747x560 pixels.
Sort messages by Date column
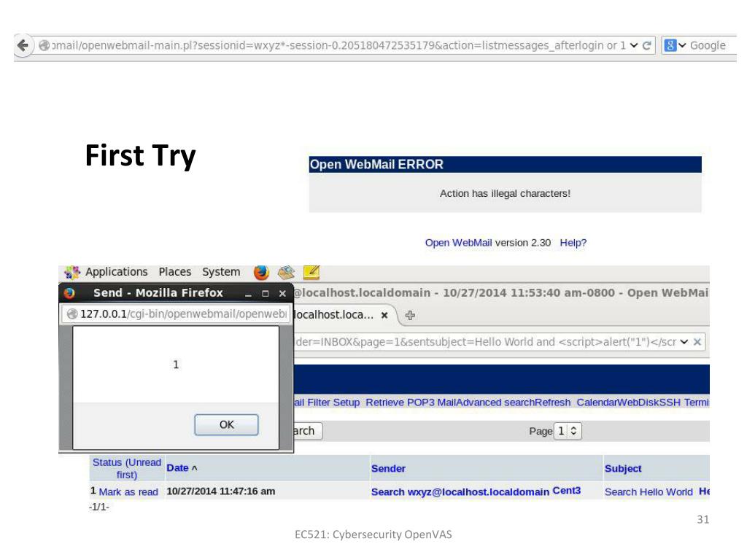click(x=178, y=468)
